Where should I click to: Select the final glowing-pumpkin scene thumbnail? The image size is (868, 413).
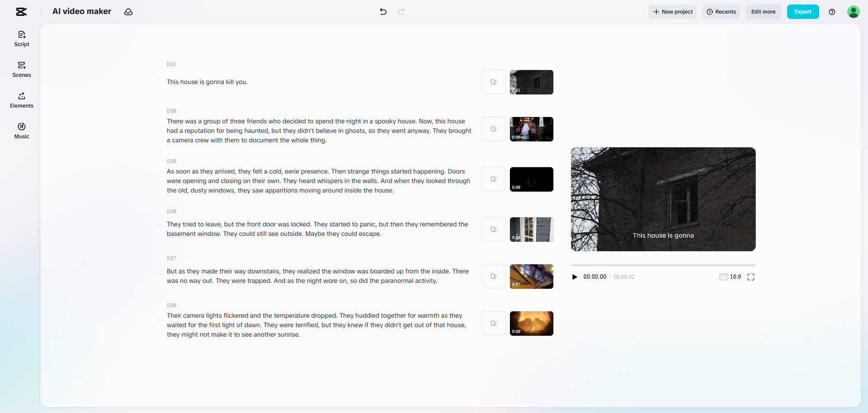tap(531, 323)
